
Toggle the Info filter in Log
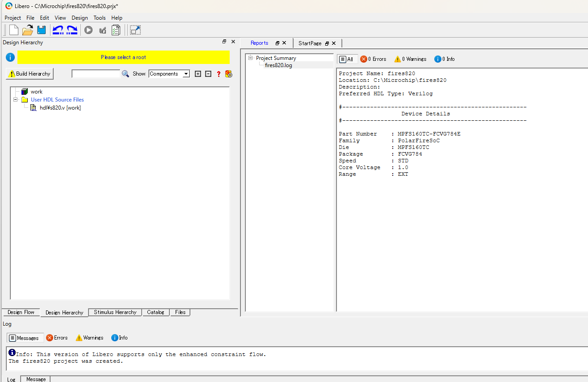tap(119, 338)
